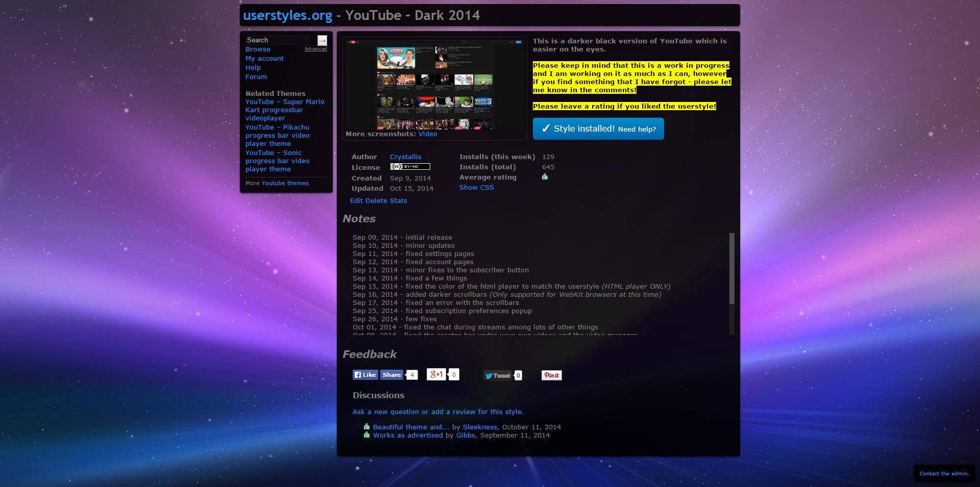Click the 'Need help?' link
The image size is (980, 487).
tap(637, 130)
